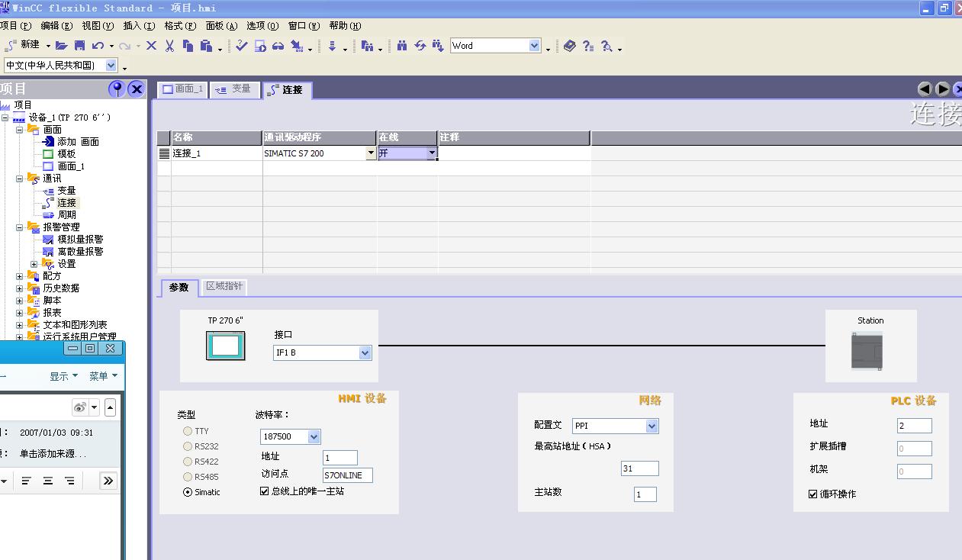Screen dimensions: 962x560
Task: Expand the 配方 tree node
Action: click(20, 276)
